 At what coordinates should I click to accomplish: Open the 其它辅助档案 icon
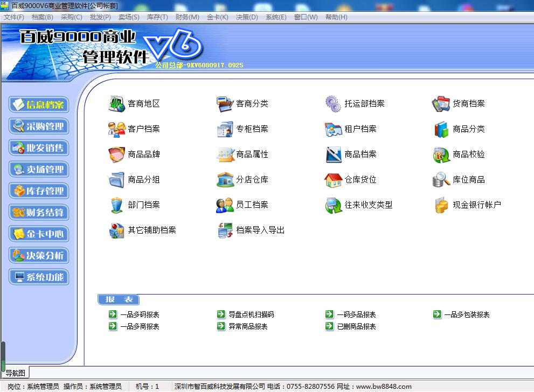pos(117,230)
